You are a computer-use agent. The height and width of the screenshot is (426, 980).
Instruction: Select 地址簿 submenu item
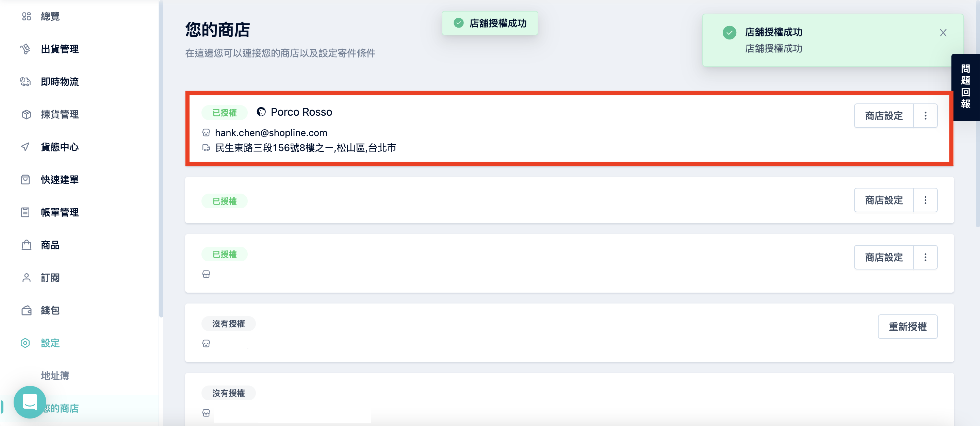[55, 376]
